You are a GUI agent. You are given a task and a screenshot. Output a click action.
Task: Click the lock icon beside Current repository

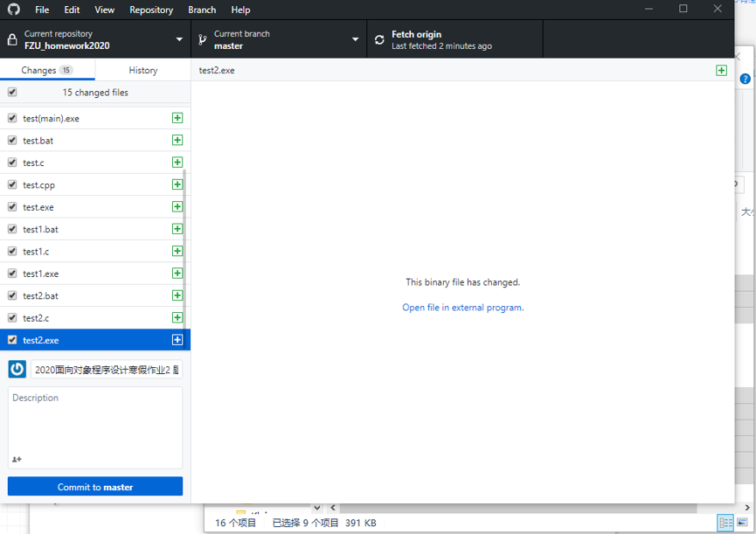pos(12,39)
